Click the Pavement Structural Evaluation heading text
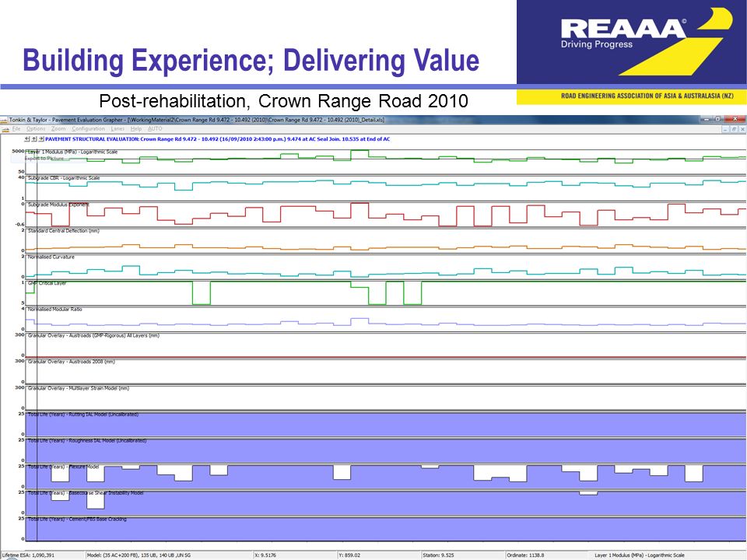Screen dimensions: 747x560 pos(218,139)
